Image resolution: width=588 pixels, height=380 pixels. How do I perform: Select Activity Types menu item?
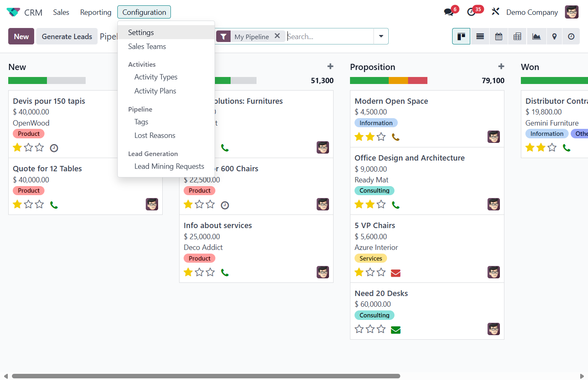(166, 77)
